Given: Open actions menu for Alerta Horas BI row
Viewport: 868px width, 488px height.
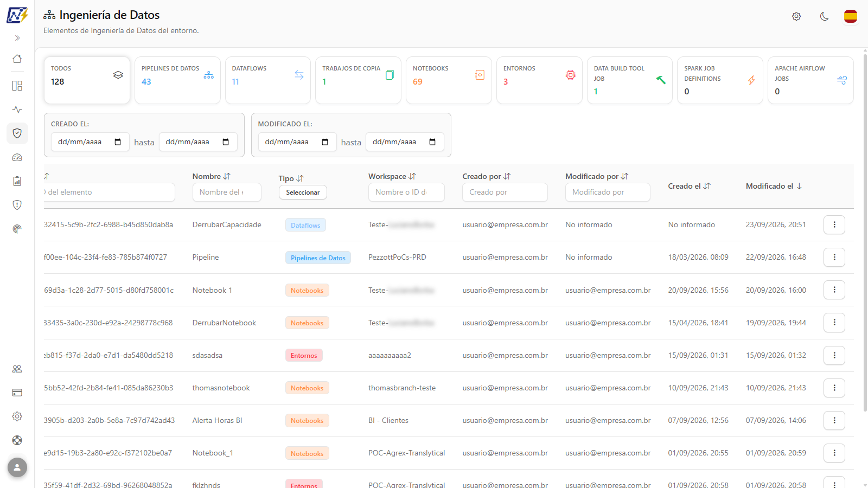Looking at the screenshot, I should [834, 420].
